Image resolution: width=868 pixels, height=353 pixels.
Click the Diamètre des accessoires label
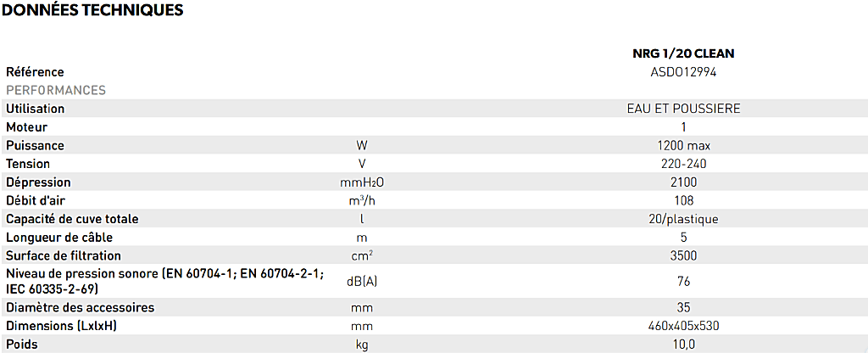80,307
